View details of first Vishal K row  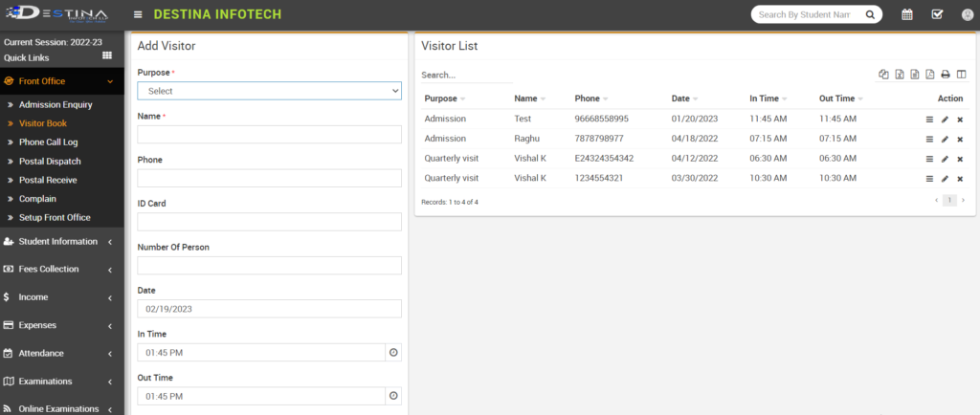(x=929, y=159)
